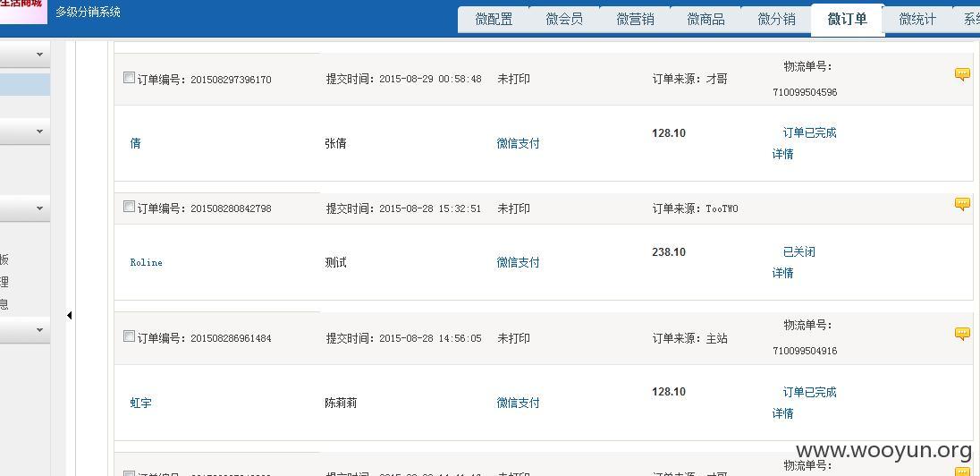980x476 pixels.
Task: Click 订单已完成 status for 张倩's order
Action: 809,132
